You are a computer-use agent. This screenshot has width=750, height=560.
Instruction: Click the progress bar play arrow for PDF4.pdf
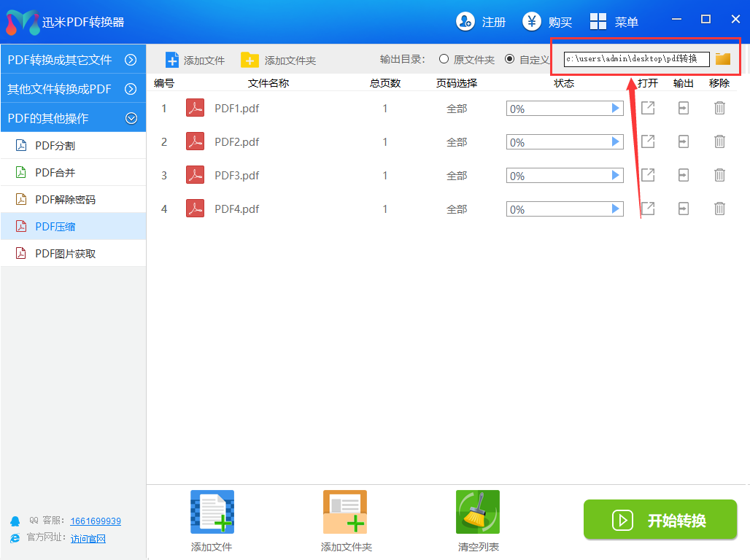pyautogui.click(x=616, y=209)
